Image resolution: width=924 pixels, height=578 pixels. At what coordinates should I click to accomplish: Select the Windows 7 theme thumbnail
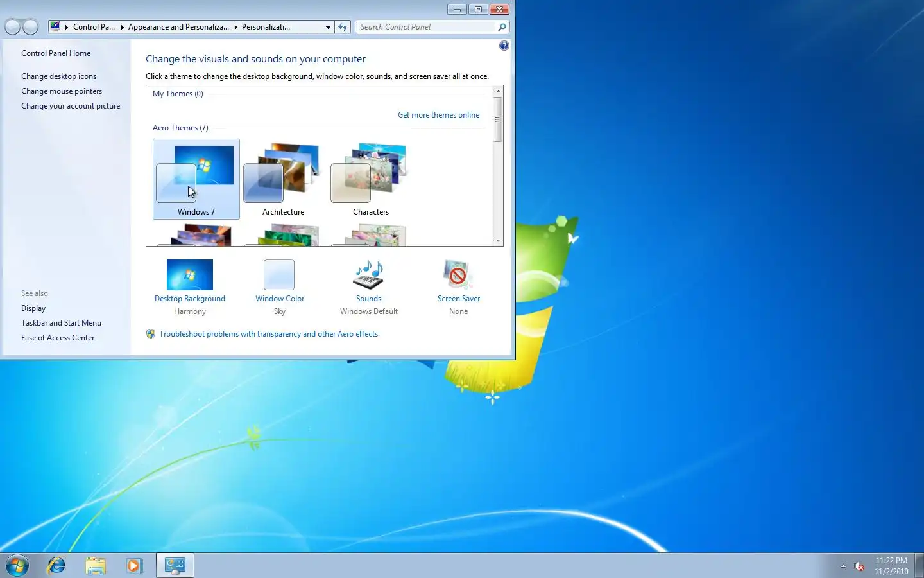pos(196,179)
